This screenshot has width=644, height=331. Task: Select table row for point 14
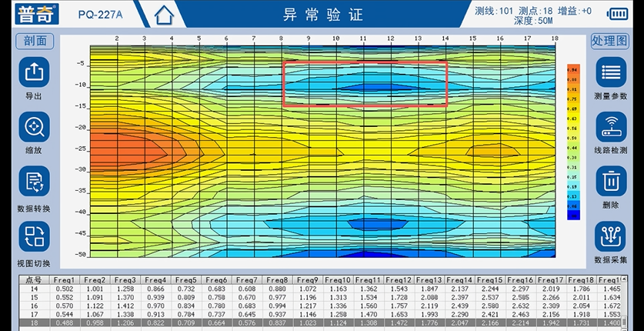tap(319, 289)
